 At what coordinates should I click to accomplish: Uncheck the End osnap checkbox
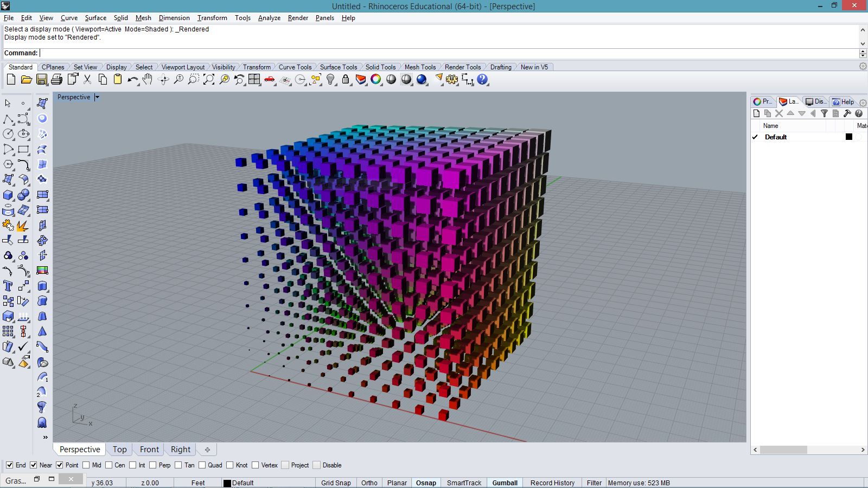click(9, 465)
